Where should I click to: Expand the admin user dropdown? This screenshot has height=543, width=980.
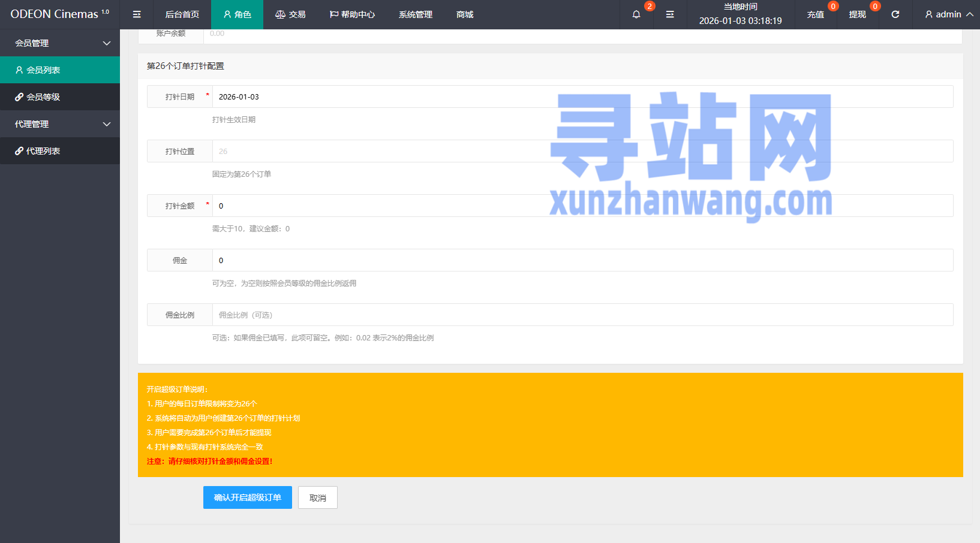(948, 14)
